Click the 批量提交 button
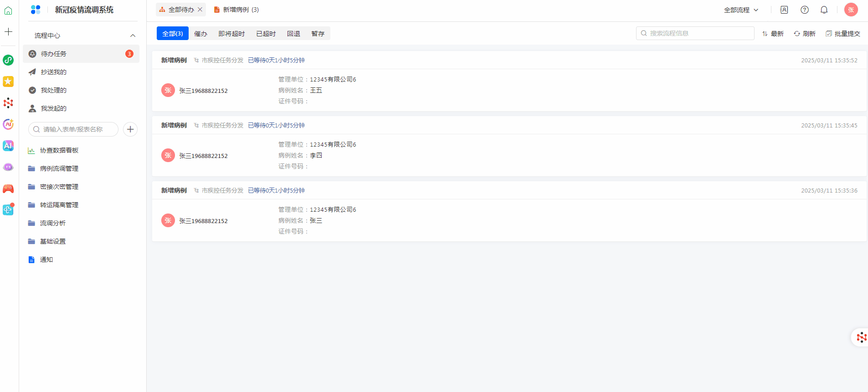The width and height of the screenshot is (868, 392). (843, 34)
